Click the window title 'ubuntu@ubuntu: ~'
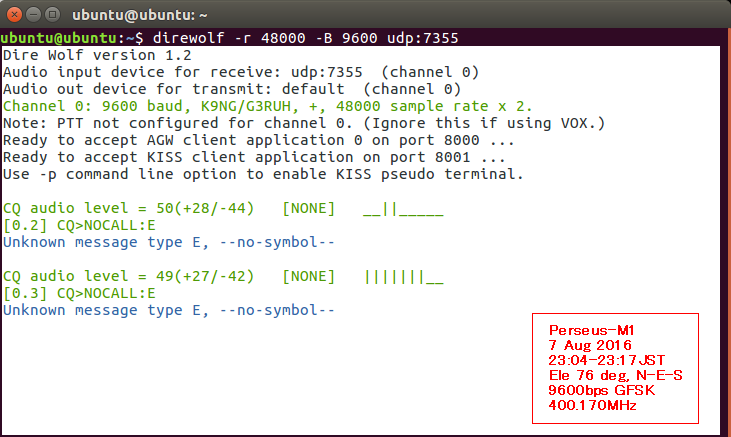Image resolution: width=731 pixels, height=437 pixels. pyautogui.click(x=139, y=15)
